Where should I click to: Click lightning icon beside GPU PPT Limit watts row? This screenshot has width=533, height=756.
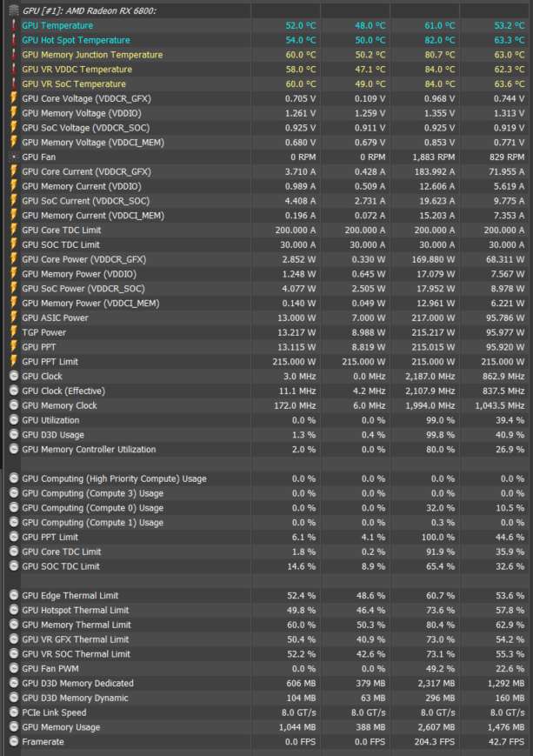click(14, 362)
